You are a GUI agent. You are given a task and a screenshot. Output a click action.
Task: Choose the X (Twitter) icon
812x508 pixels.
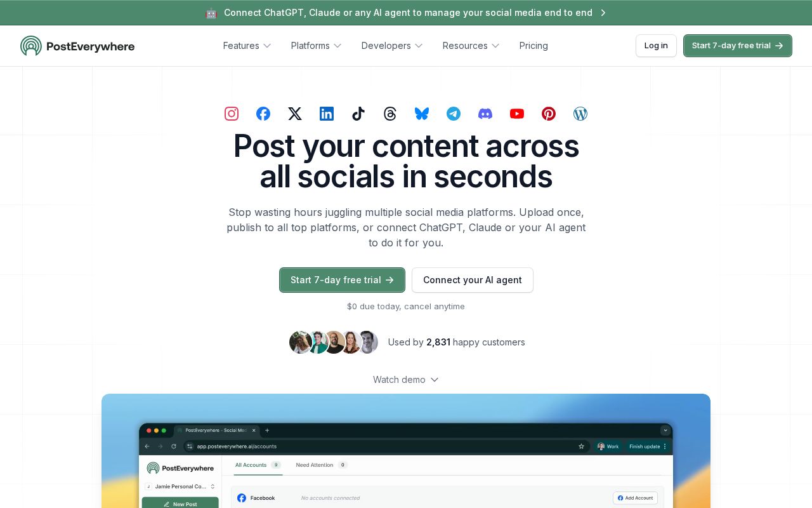click(295, 114)
